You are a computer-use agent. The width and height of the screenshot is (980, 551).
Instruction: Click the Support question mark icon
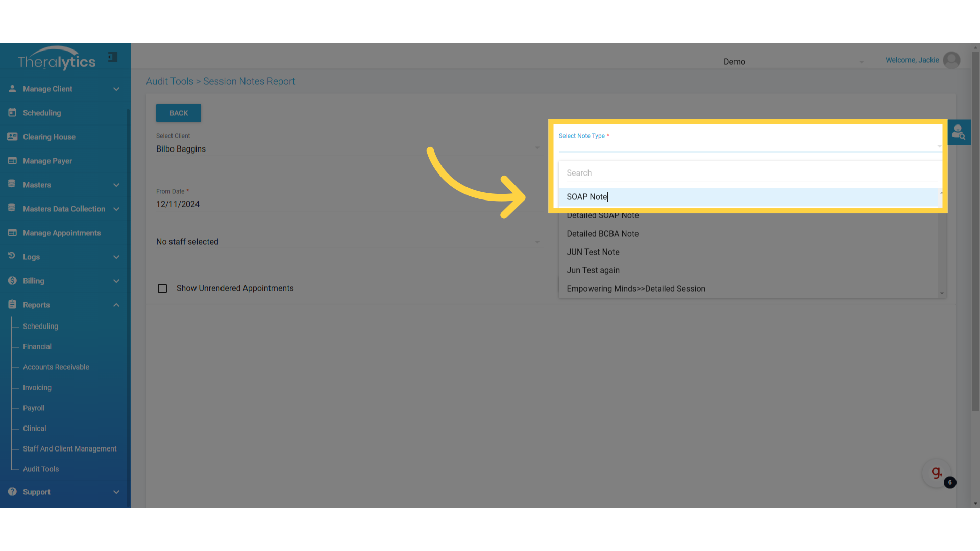[x=12, y=492]
